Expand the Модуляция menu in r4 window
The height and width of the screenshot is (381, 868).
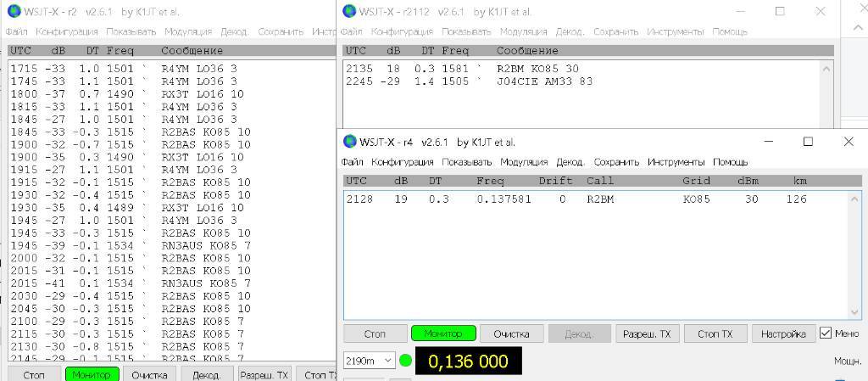pyautogui.click(x=524, y=161)
